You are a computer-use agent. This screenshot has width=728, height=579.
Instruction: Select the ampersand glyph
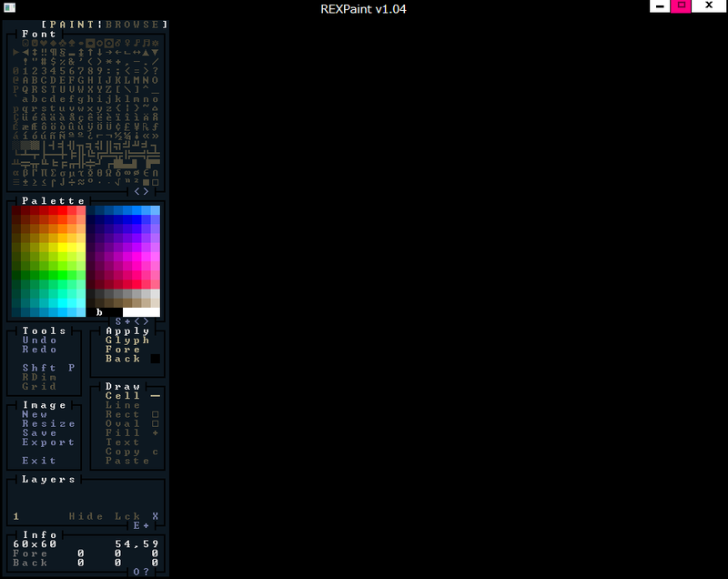[x=72, y=62]
